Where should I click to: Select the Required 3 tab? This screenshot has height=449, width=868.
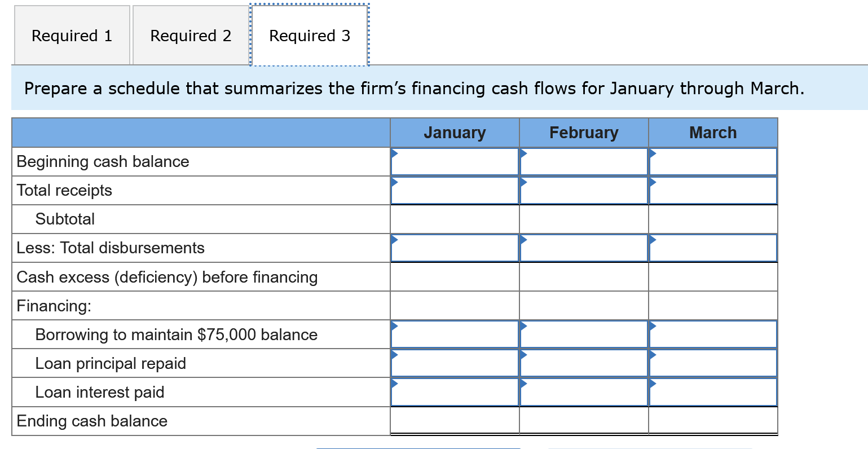(309, 35)
